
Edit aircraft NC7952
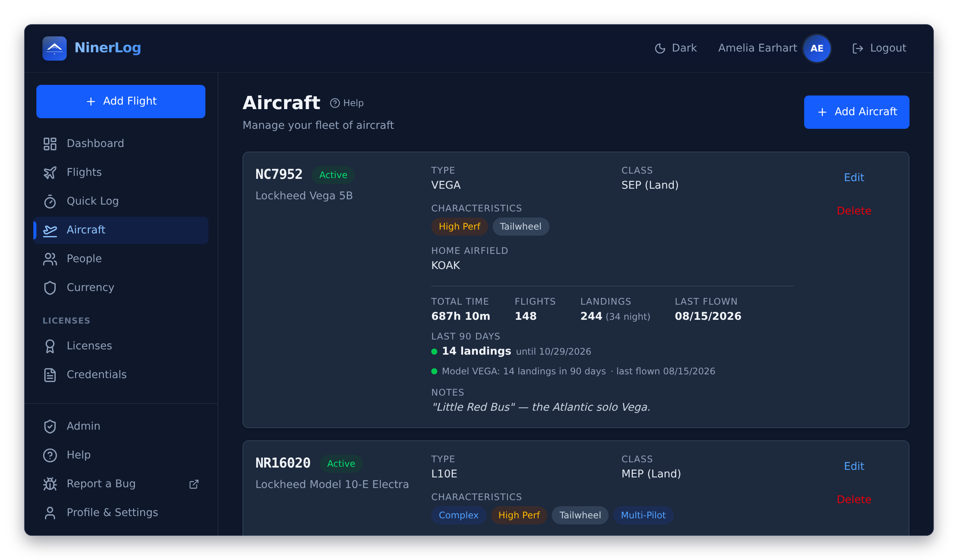853,178
